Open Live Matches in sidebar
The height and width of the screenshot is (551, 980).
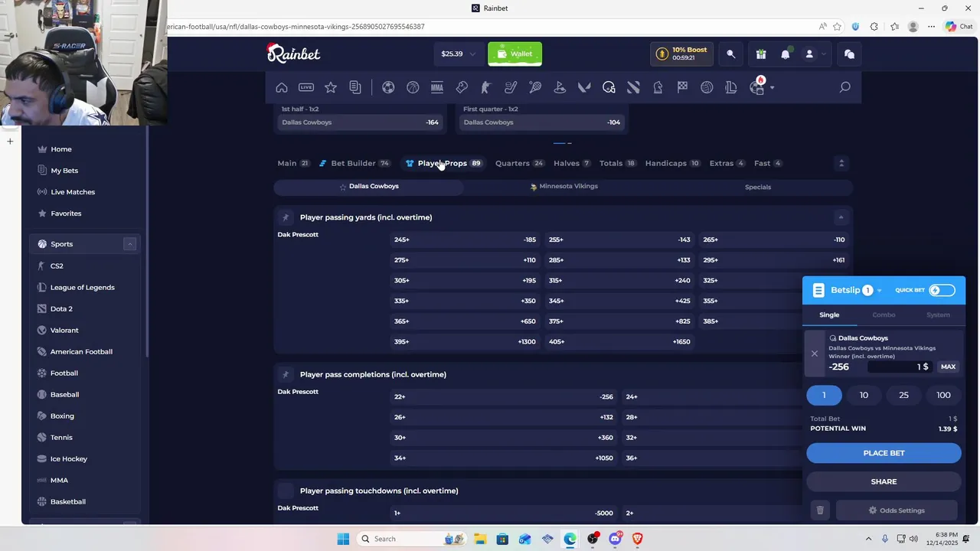73,192
